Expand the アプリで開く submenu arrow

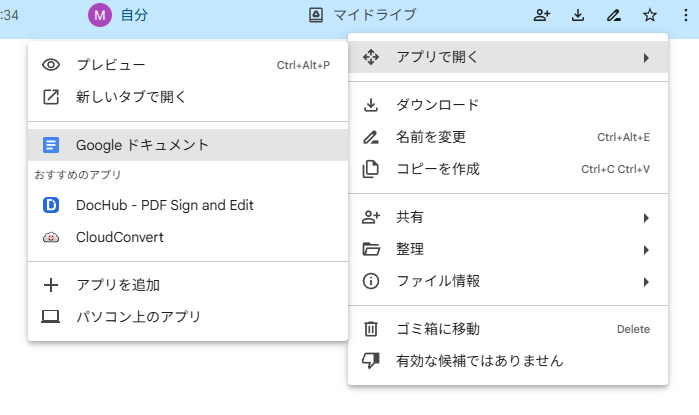pos(646,58)
